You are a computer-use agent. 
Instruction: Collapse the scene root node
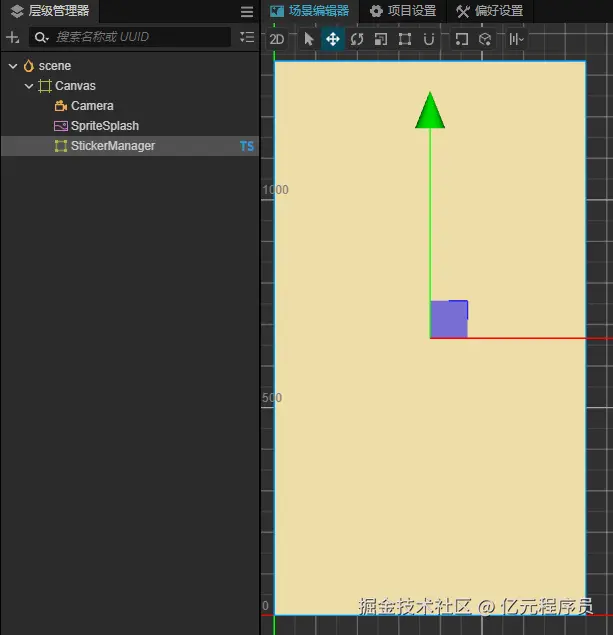pyautogui.click(x=13, y=66)
